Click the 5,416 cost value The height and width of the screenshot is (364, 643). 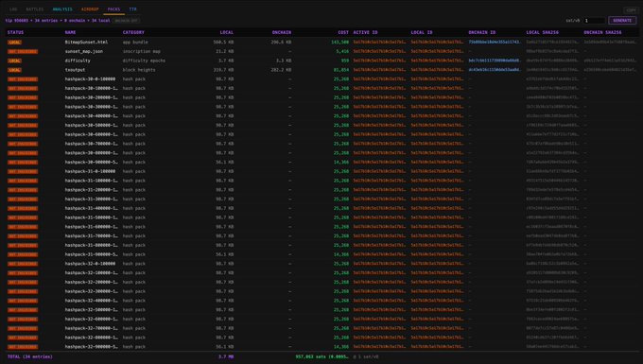tap(342, 52)
